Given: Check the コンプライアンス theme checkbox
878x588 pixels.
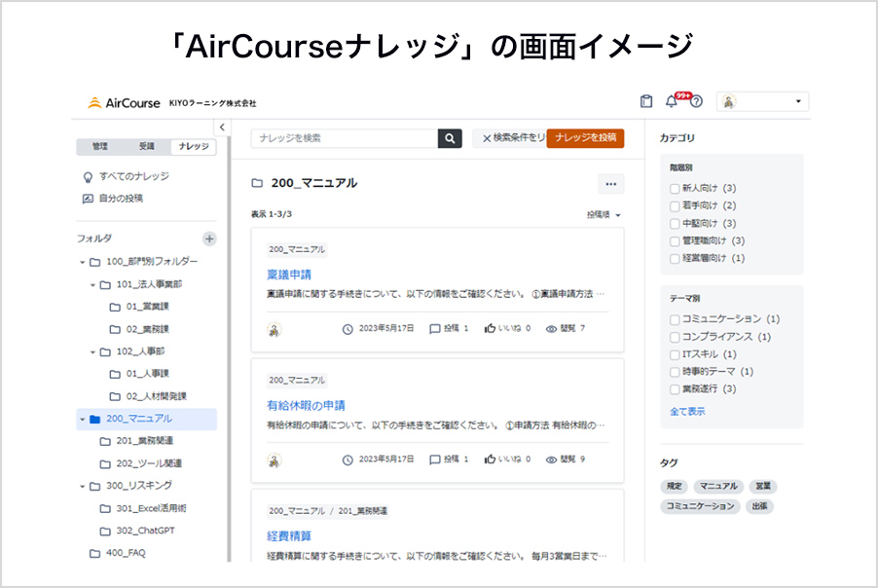Looking at the screenshot, I should pos(675,337).
